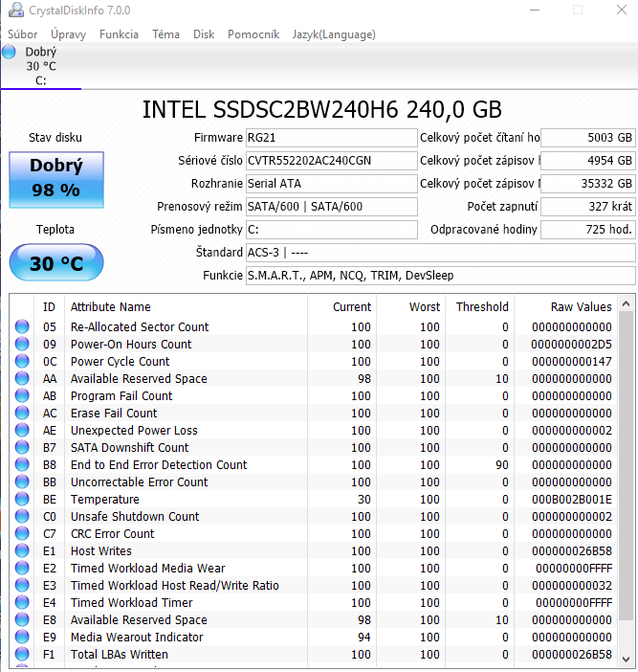Select the Temperature raw value 000B002B001E

572,499
